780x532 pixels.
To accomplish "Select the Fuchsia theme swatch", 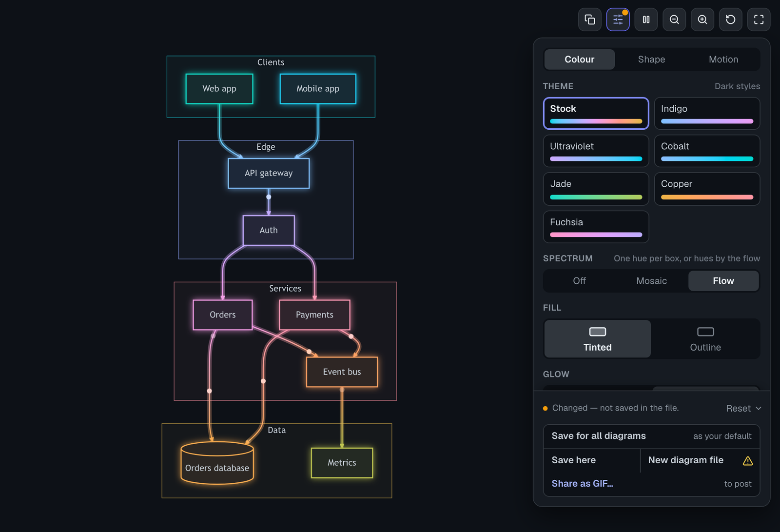I will pyautogui.click(x=596, y=227).
